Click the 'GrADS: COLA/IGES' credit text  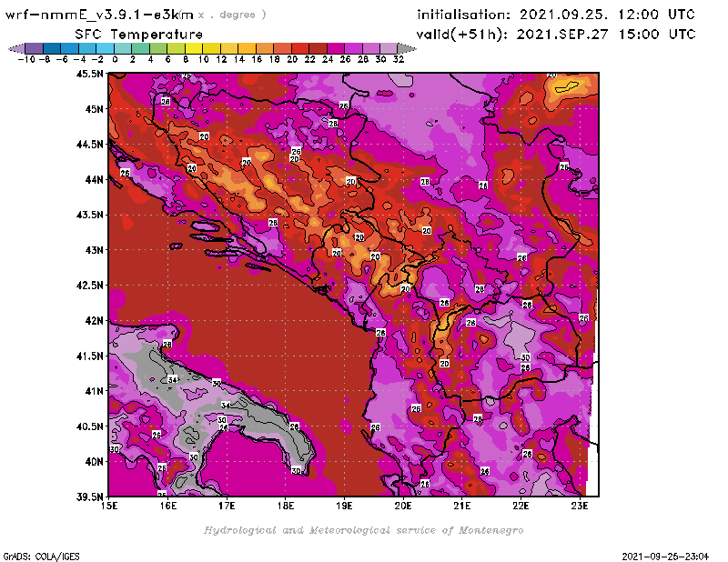coord(41,557)
